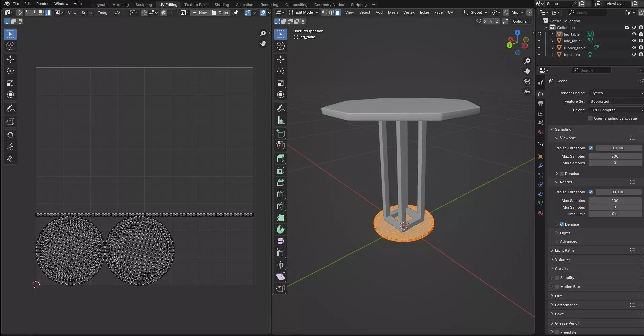The image size is (644, 336).
Task: Select the Poly Build tool
Action: point(281,218)
